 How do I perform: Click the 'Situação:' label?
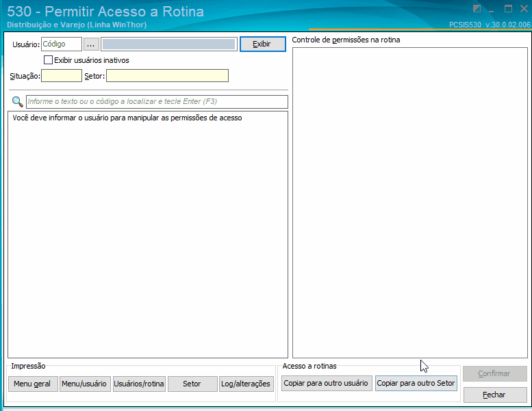click(x=25, y=76)
